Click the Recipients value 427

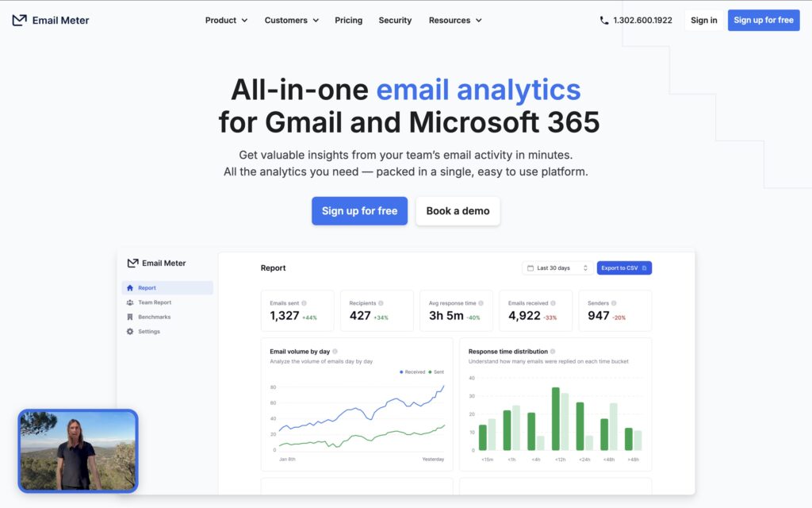360,316
